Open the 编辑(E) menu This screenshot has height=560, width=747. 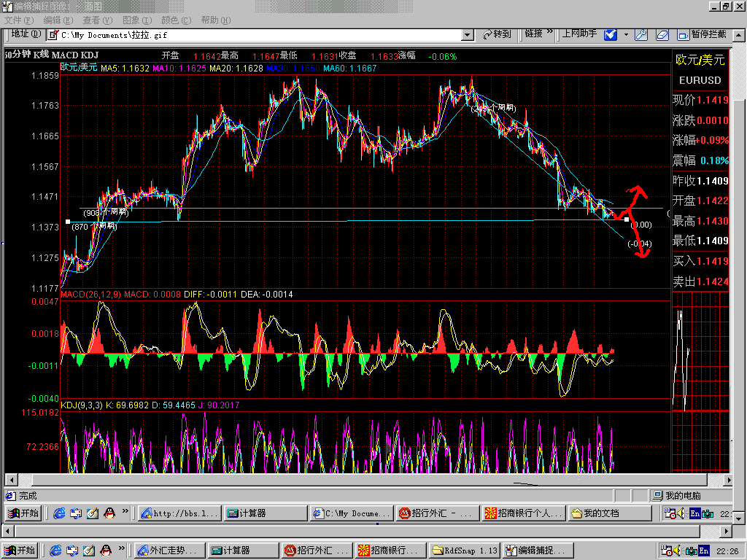58,20
